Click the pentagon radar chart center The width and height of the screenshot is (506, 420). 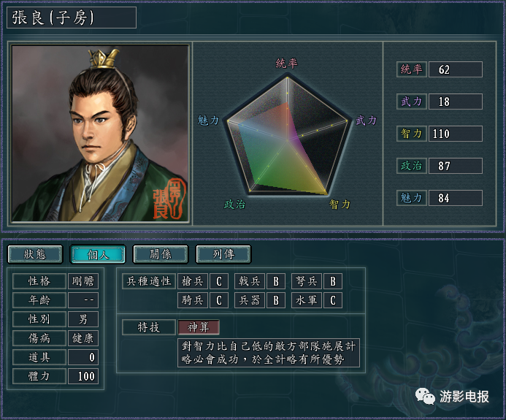coord(287,140)
